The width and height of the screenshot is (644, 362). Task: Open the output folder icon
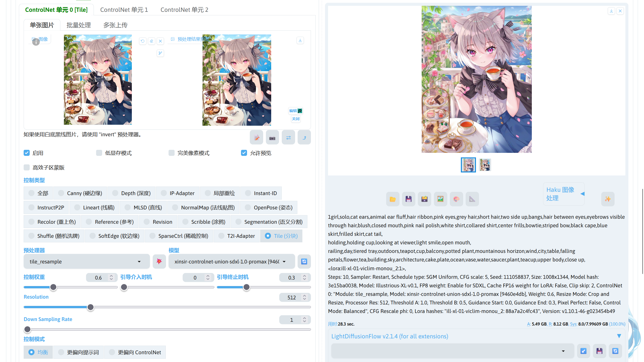click(392, 199)
